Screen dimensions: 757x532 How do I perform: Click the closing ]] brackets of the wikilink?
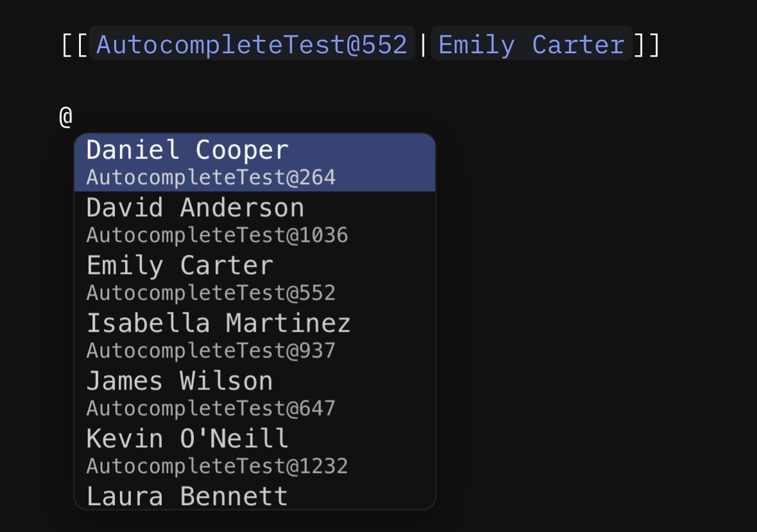click(647, 45)
